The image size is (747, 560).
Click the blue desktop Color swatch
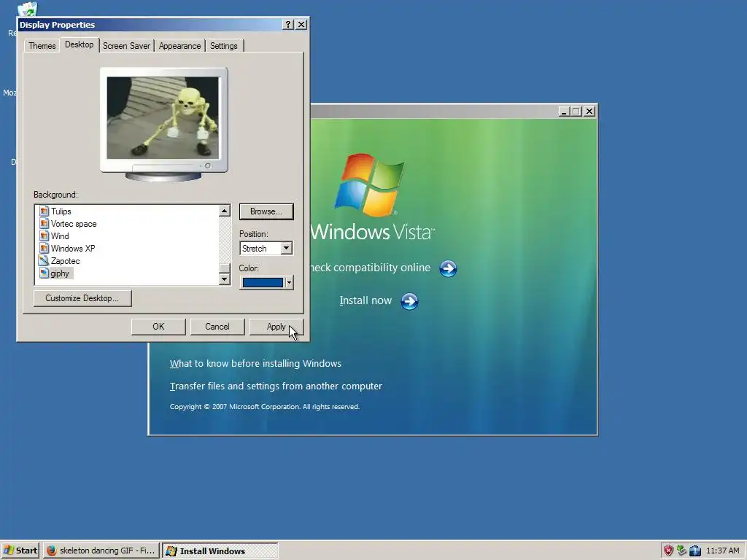[263, 282]
